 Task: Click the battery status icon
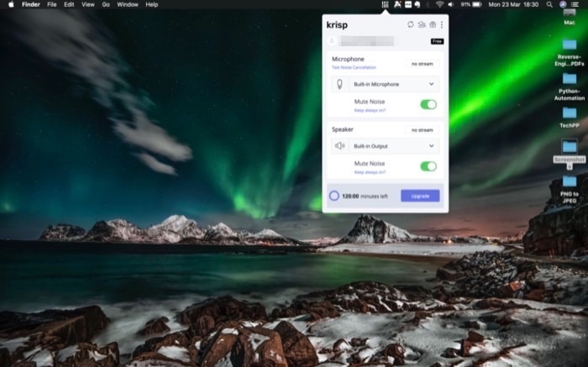point(477,4)
